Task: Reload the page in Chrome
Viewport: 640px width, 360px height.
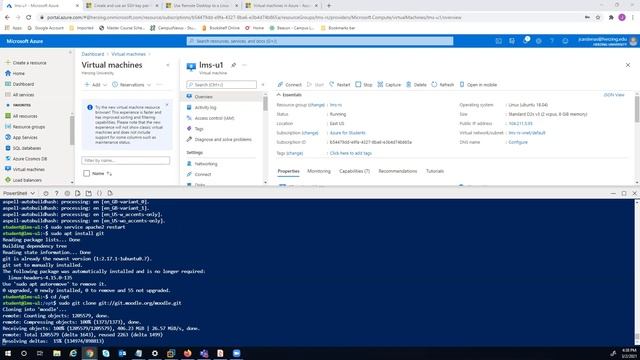Action: [28, 18]
